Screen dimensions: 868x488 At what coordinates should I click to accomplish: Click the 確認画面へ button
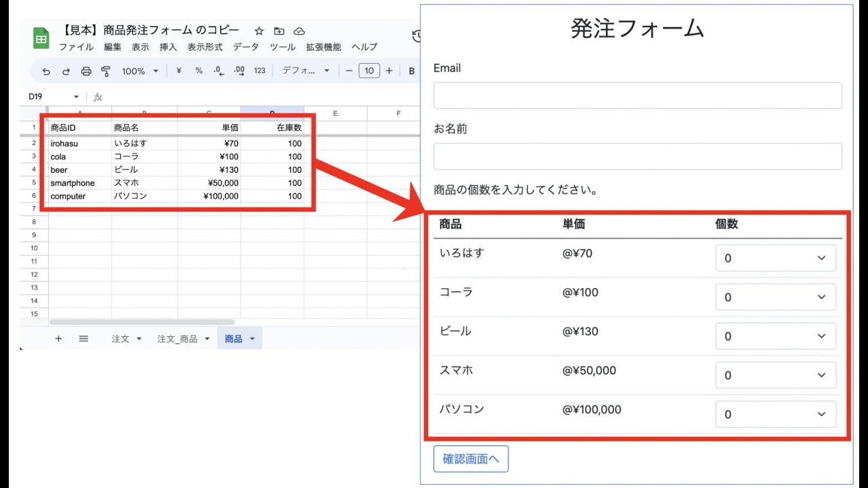point(471,459)
